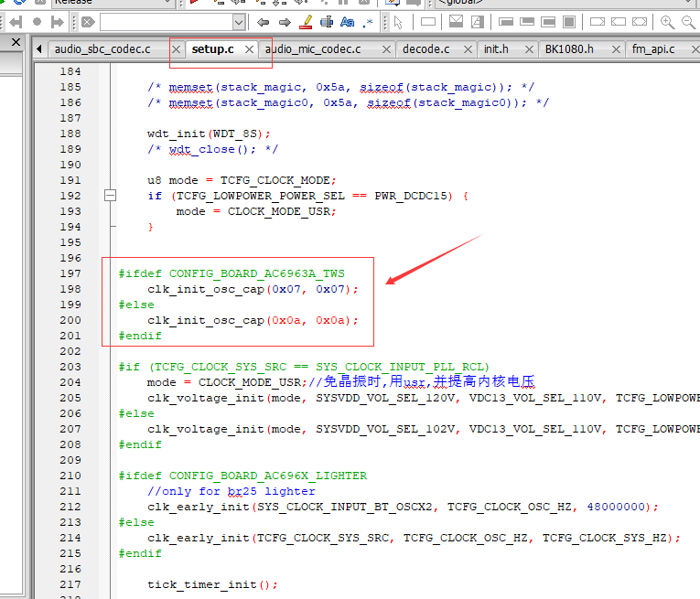Viewport: 700px width, 599px height.
Task: Click SYSVDD_VOL_SEL_120V argument on line 205
Action: point(386,398)
